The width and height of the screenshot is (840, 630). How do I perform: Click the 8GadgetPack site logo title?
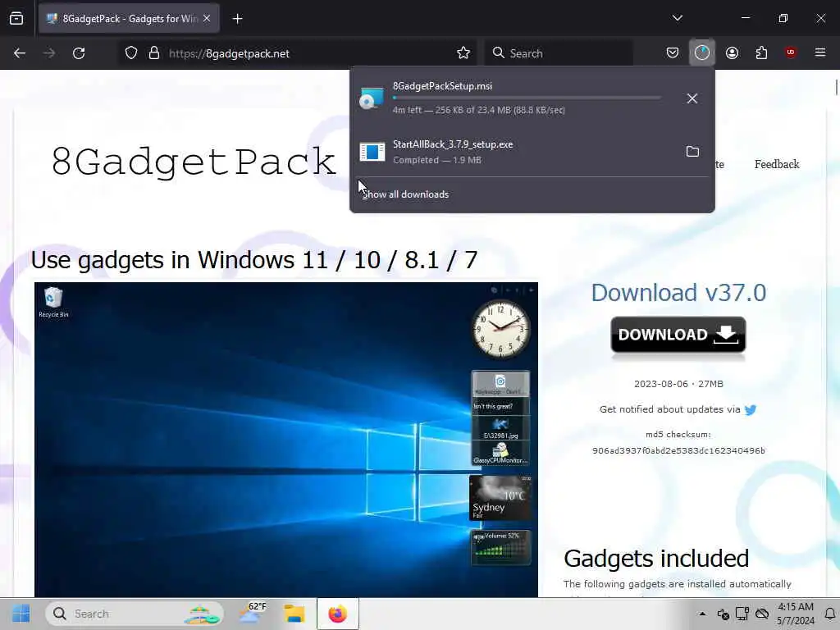point(194,162)
